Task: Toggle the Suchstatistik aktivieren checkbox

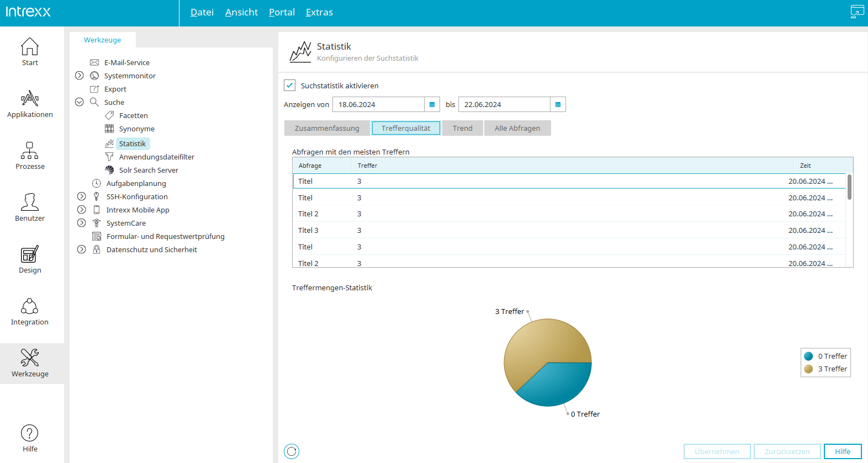Action: point(290,86)
